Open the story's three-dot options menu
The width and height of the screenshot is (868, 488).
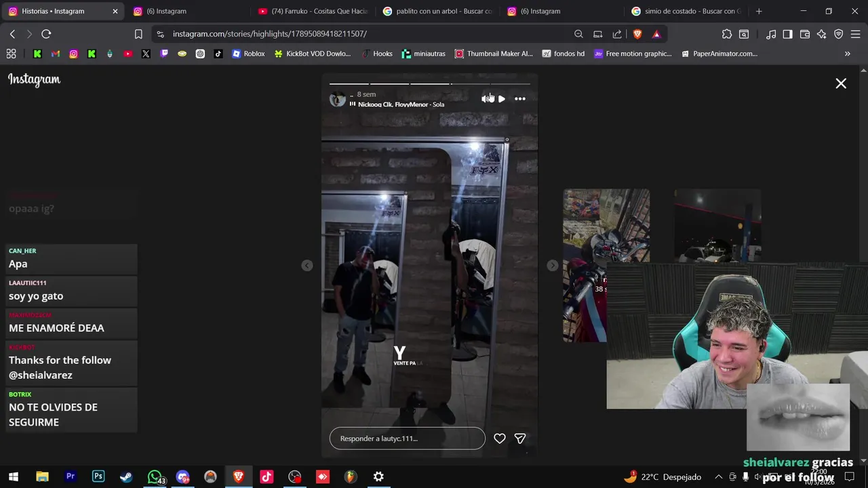pos(520,99)
